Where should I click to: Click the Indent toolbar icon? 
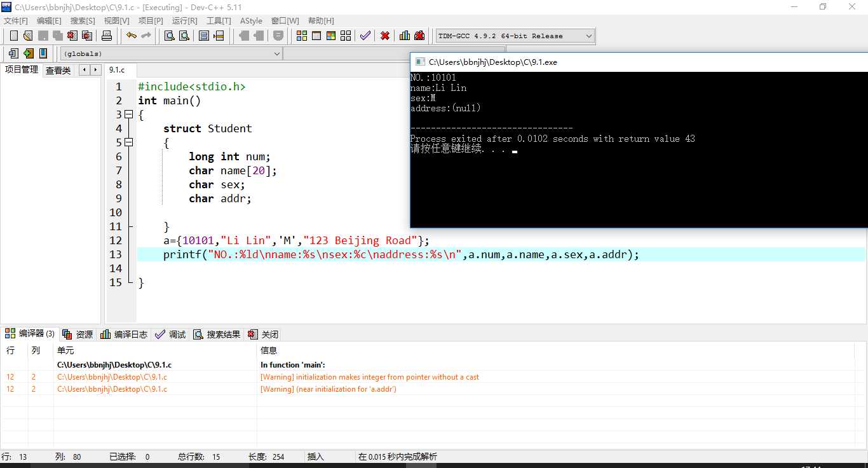pos(243,36)
